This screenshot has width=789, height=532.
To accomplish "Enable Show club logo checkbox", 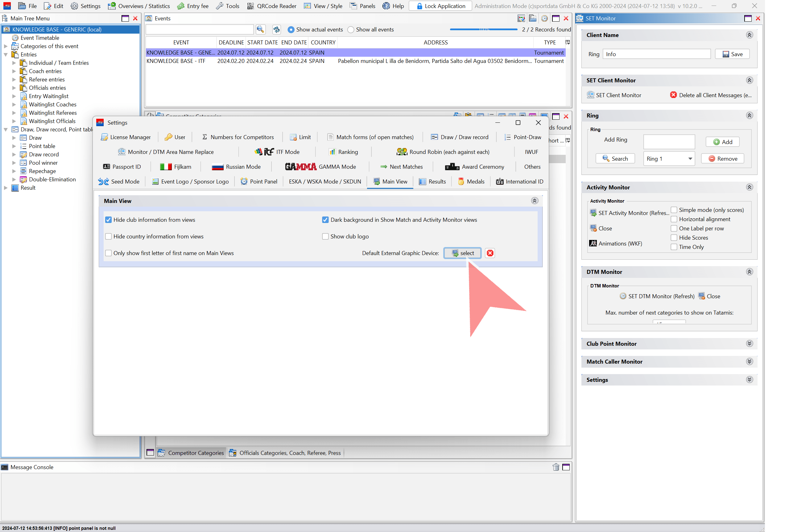I will coord(325,237).
